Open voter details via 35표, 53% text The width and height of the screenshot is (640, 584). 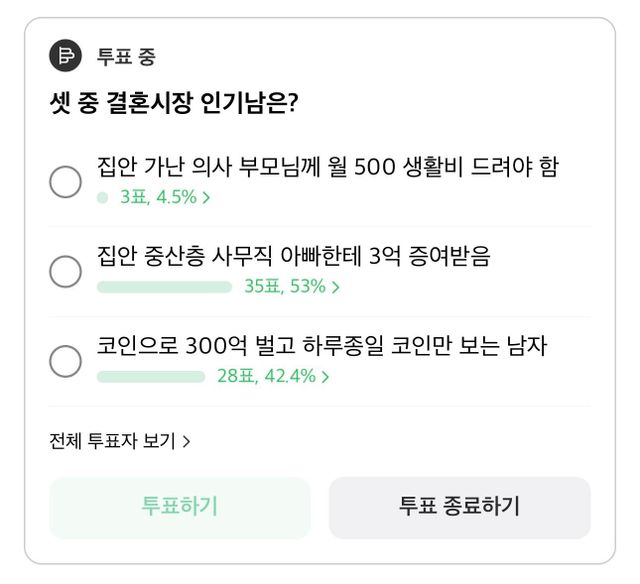pyautogui.click(x=285, y=287)
